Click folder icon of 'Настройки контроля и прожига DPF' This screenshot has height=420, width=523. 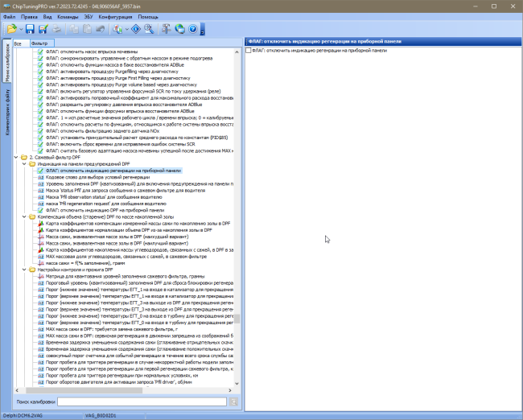pyautogui.click(x=32, y=270)
